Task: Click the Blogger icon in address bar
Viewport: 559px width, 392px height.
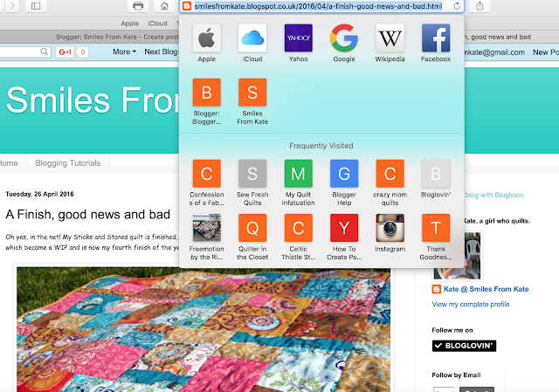Action: point(187,6)
